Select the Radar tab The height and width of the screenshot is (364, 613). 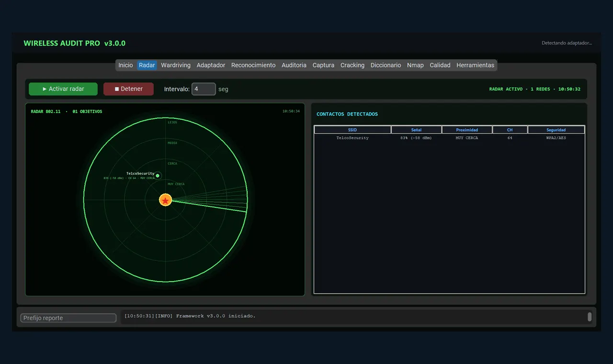pyautogui.click(x=147, y=65)
